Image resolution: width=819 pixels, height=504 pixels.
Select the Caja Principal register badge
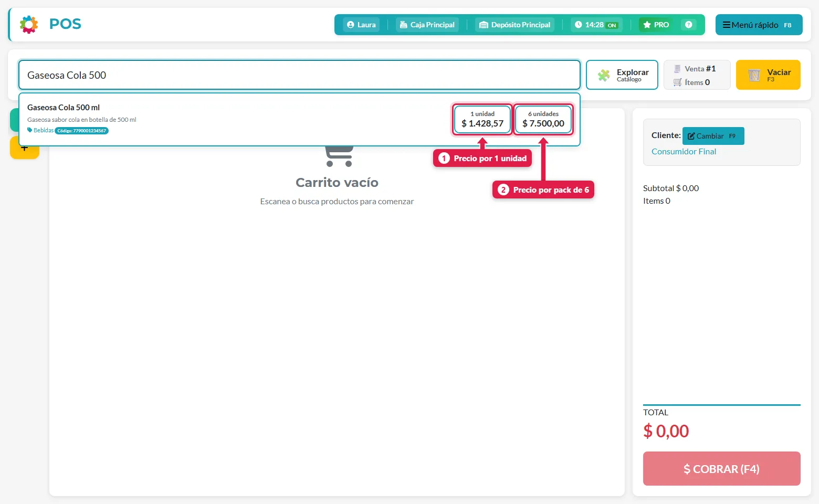pyautogui.click(x=427, y=25)
